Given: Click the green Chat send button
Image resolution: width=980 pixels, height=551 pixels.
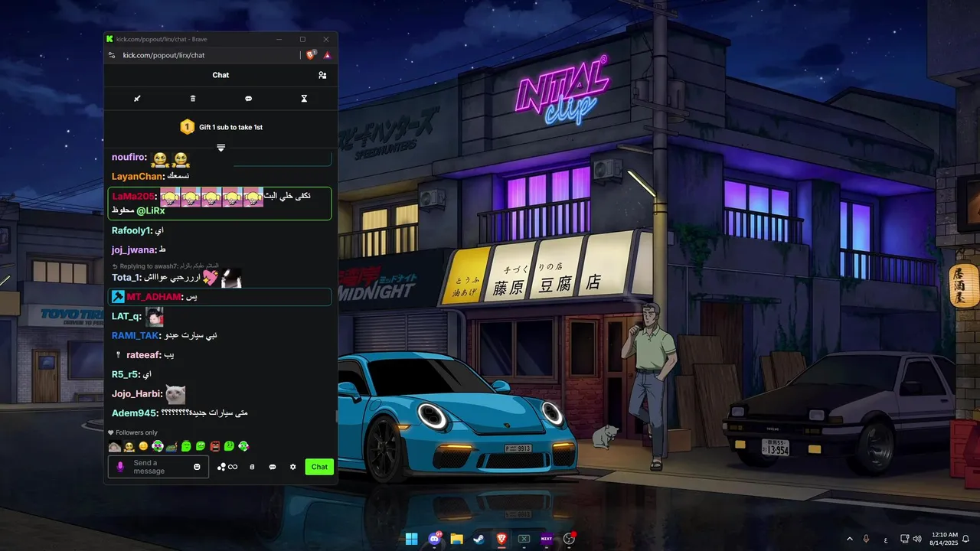Looking at the screenshot, I should coord(319,467).
